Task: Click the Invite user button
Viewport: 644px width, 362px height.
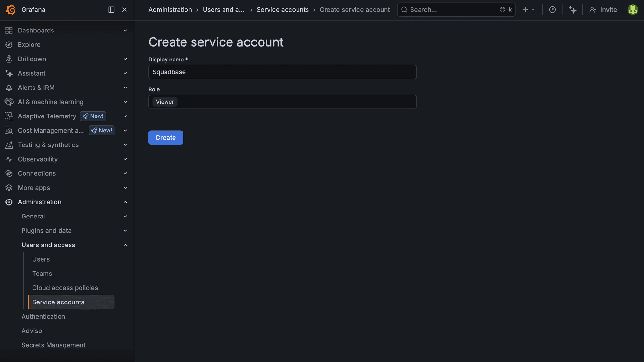Action: (x=603, y=10)
